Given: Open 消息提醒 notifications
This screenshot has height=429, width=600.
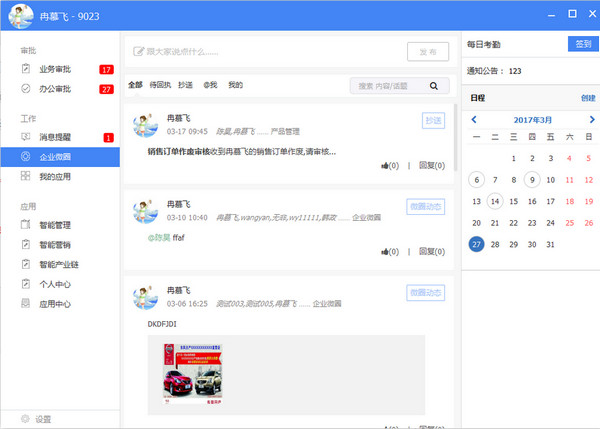Looking at the screenshot, I should click(x=56, y=136).
